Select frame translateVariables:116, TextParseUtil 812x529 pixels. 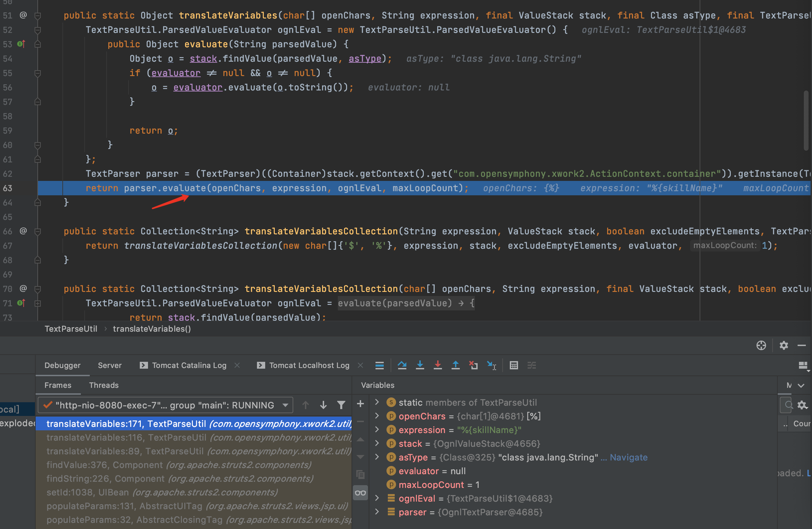pos(194,438)
